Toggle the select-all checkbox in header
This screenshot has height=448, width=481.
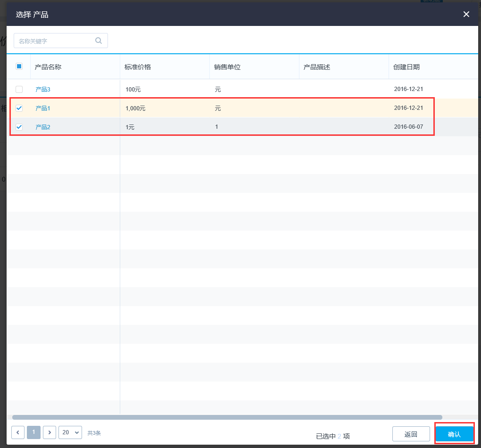[19, 66]
